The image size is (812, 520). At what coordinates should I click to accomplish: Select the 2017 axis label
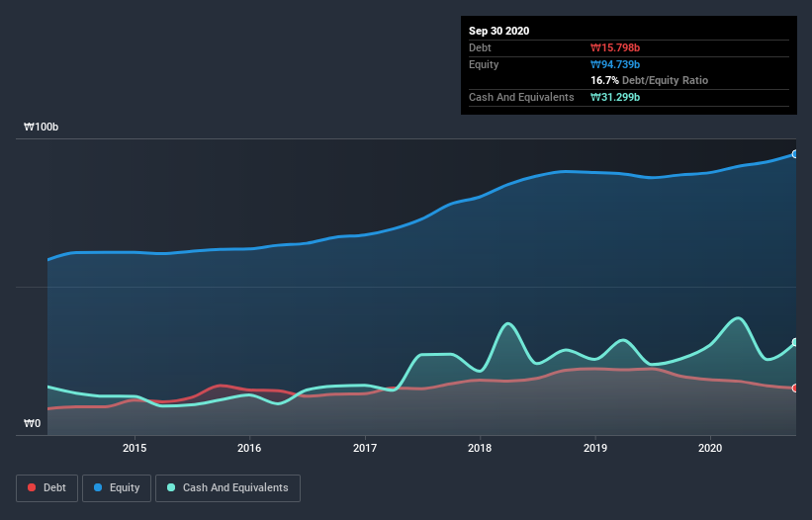(365, 448)
